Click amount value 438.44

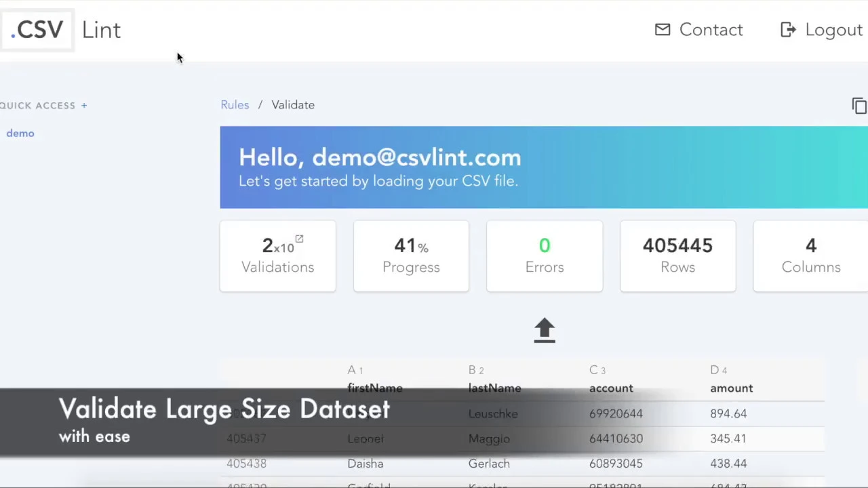pos(728,464)
